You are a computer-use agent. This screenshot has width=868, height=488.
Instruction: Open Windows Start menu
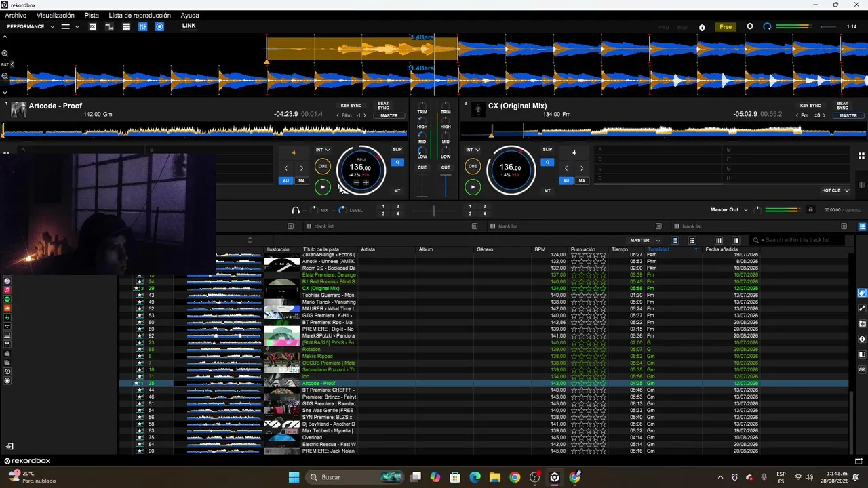[294, 477]
